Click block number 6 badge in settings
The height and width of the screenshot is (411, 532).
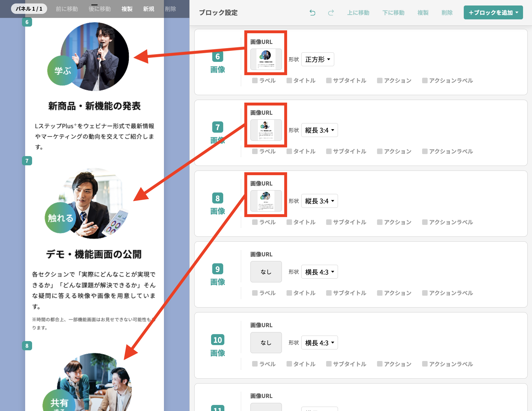[x=218, y=56]
